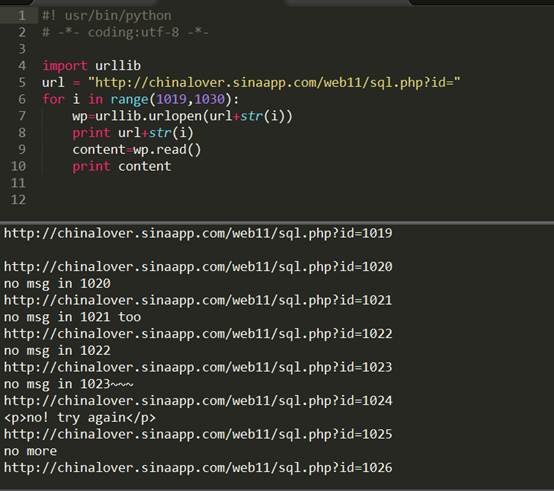Click line number 9 in the gutter
This screenshot has height=491, width=554.
[22, 149]
